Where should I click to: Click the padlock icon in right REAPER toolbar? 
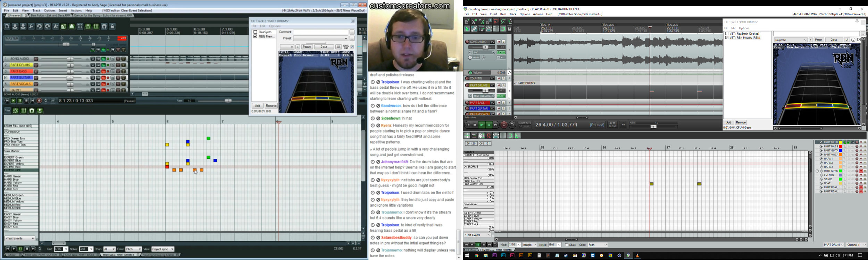tap(509, 29)
